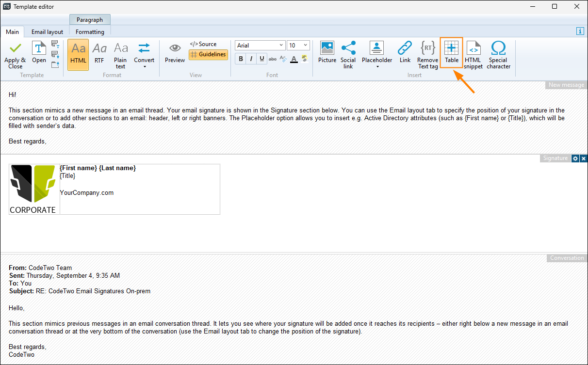Open the HTML snippet tool

pos(473,54)
